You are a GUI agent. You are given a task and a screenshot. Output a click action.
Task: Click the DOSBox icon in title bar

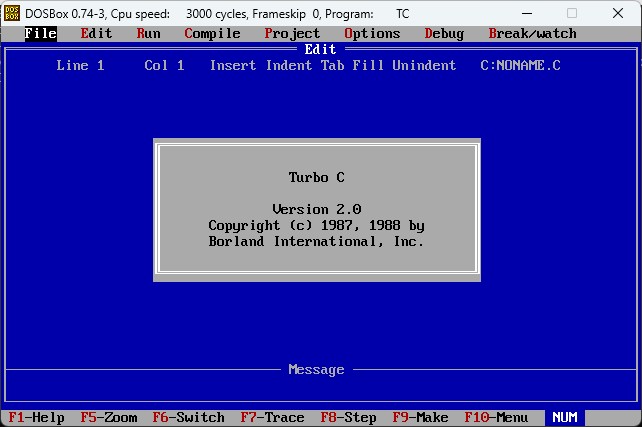click(12, 14)
